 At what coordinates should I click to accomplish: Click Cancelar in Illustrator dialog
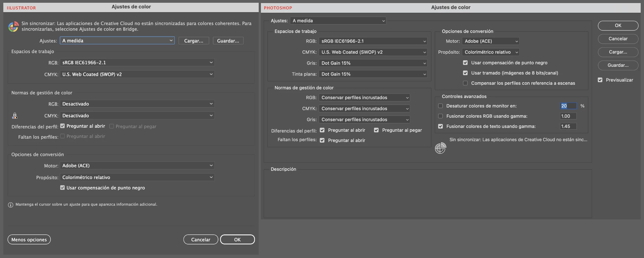click(201, 240)
